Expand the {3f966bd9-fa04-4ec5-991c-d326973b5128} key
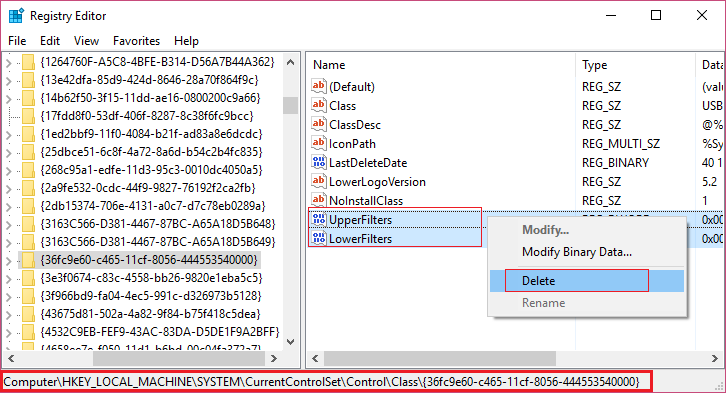The height and width of the screenshot is (393, 726). click(x=8, y=296)
